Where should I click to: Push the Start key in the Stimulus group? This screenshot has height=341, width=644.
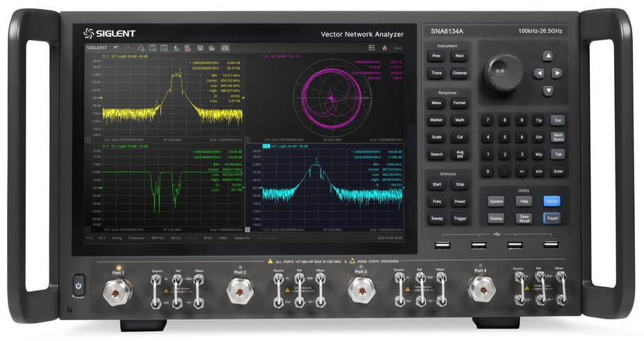tap(437, 184)
